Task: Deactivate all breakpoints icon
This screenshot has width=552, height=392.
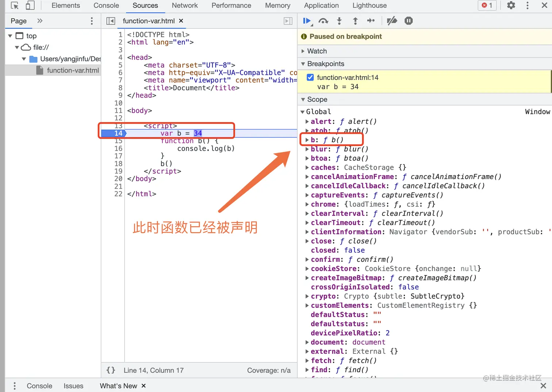Action: click(392, 21)
